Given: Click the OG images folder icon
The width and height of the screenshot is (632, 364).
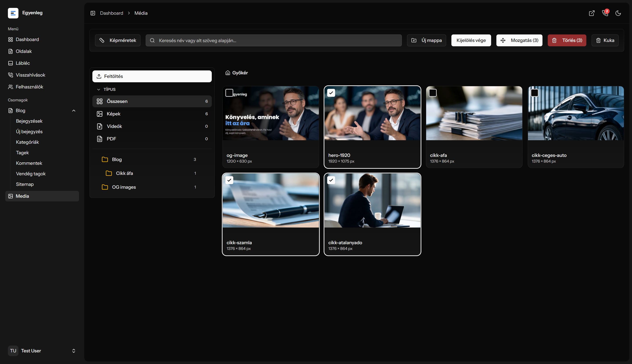Looking at the screenshot, I should pos(105,187).
